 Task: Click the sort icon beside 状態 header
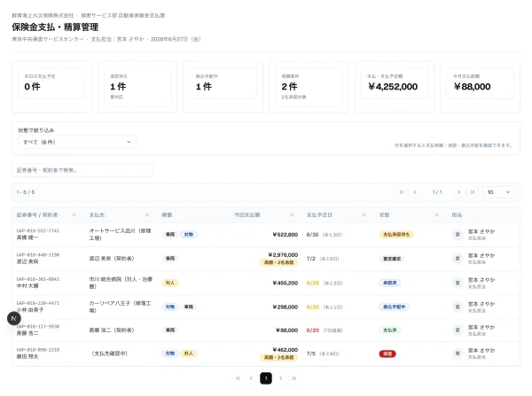click(x=436, y=215)
